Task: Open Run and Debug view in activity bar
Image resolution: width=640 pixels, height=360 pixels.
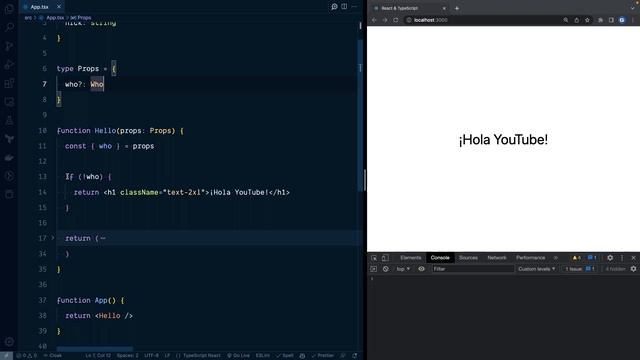Action: coord(9,65)
